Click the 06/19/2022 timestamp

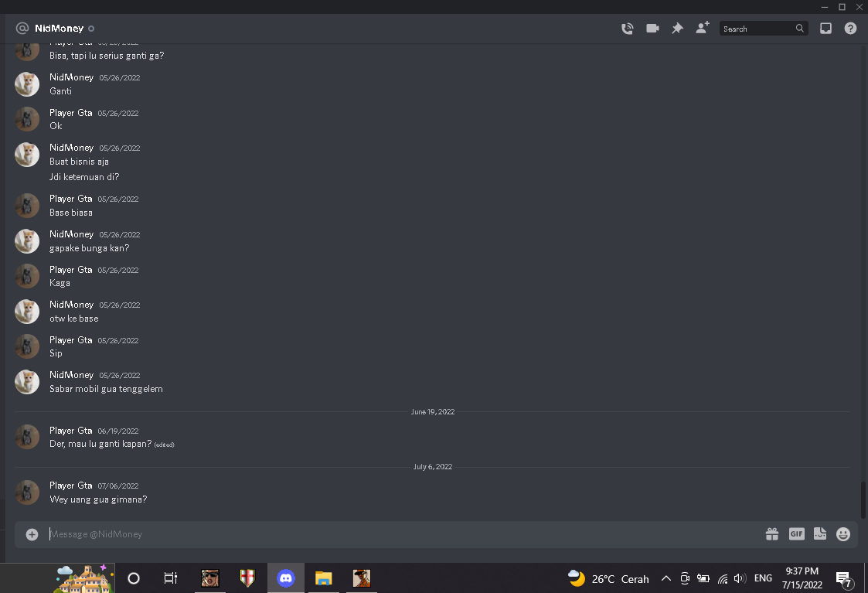coord(118,431)
